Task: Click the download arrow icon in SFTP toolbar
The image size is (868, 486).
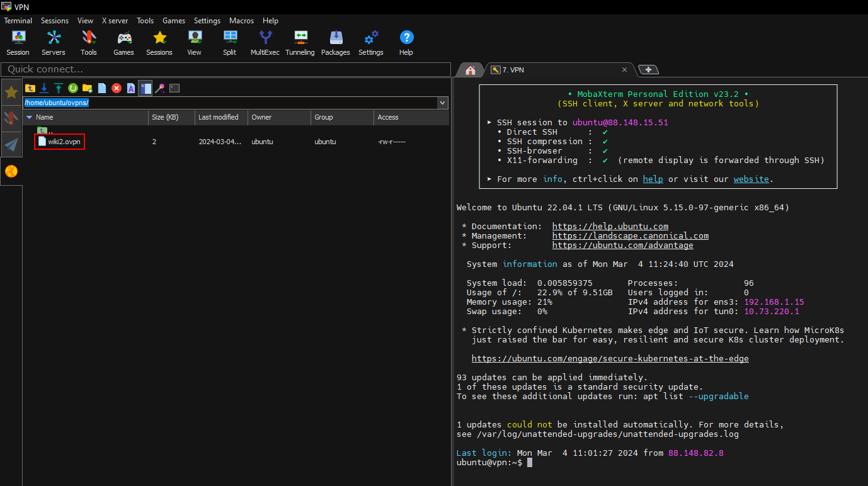Action: [44, 88]
